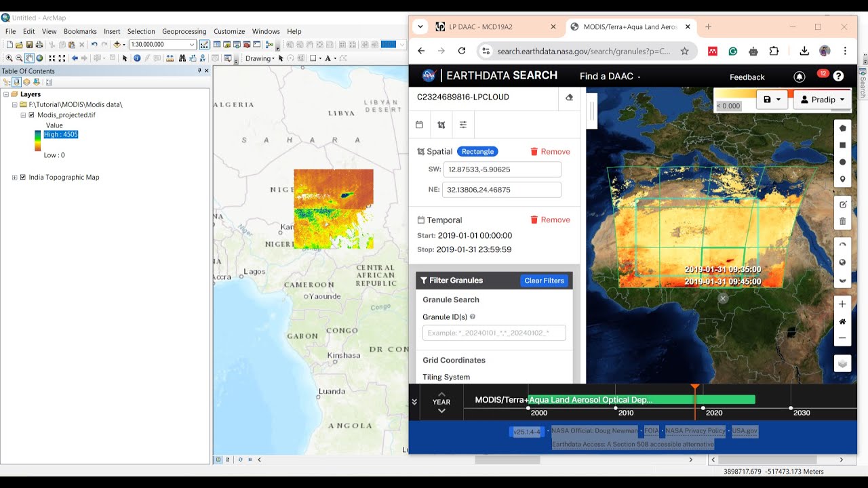Select point marker tool on Earthdata map
This screenshot has height=488, width=868.
click(x=843, y=180)
